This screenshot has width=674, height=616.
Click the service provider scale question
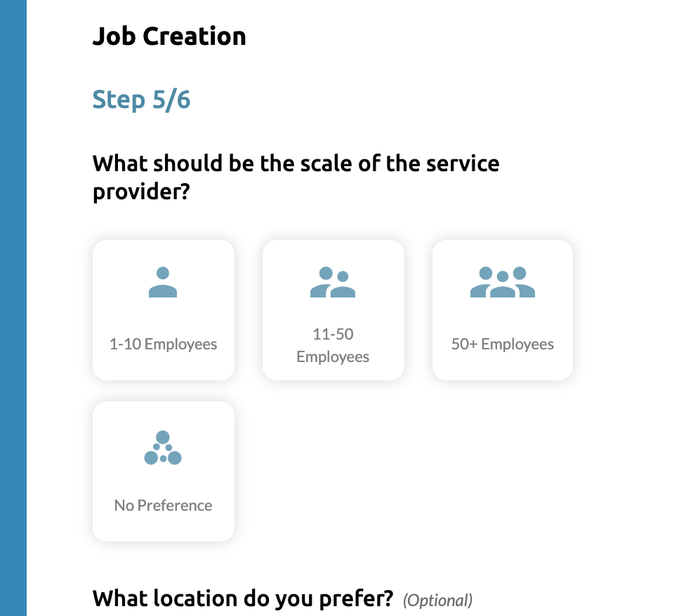tap(296, 164)
